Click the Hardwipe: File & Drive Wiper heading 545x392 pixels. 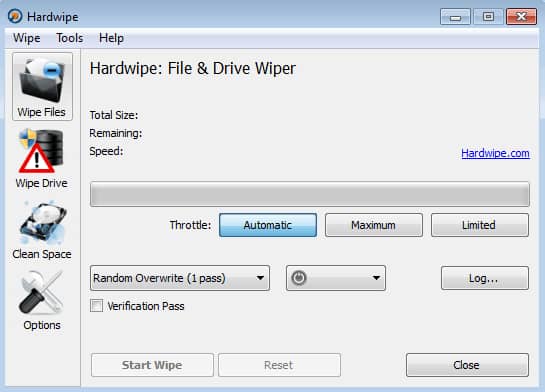(193, 68)
